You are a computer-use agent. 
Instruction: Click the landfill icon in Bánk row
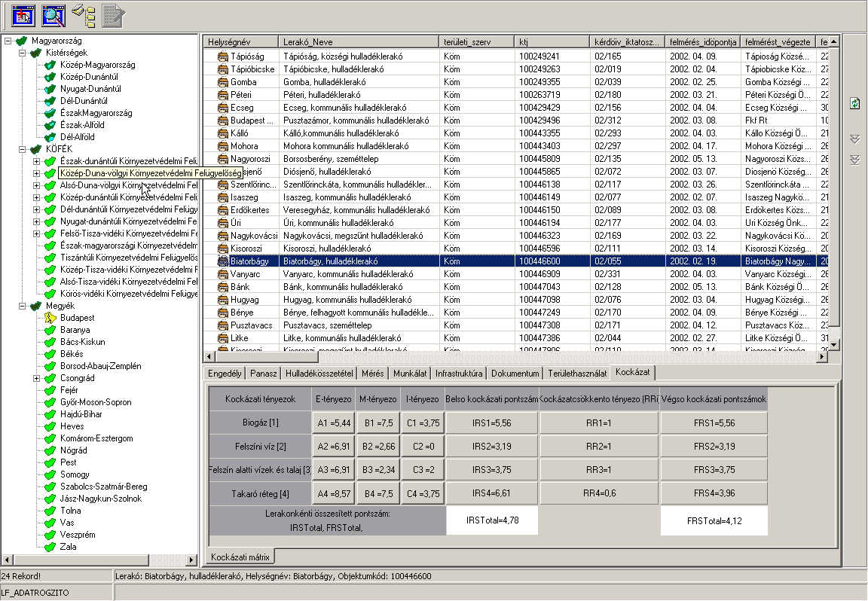point(222,287)
